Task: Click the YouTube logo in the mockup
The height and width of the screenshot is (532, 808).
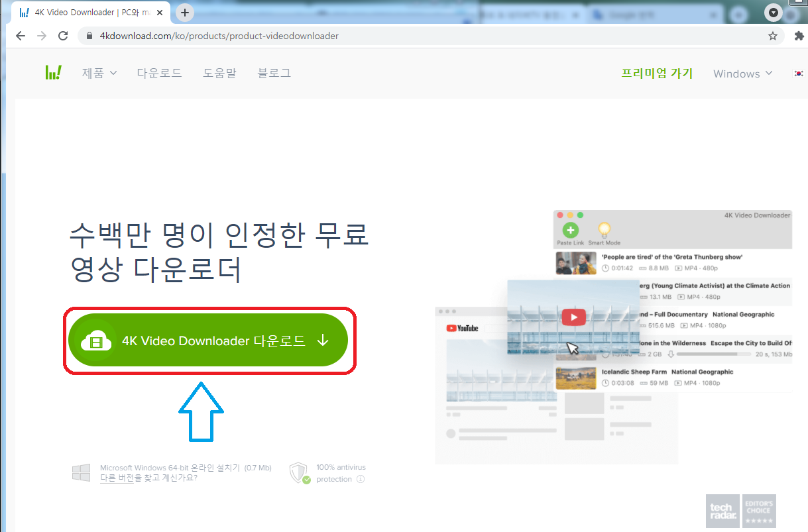Action: (x=462, y=328)
